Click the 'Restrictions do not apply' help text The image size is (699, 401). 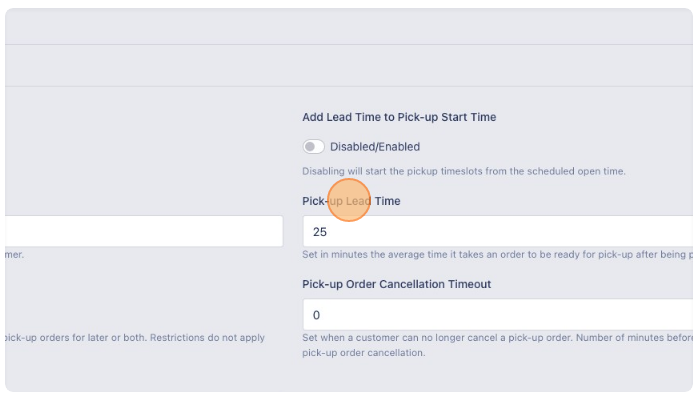207,338
